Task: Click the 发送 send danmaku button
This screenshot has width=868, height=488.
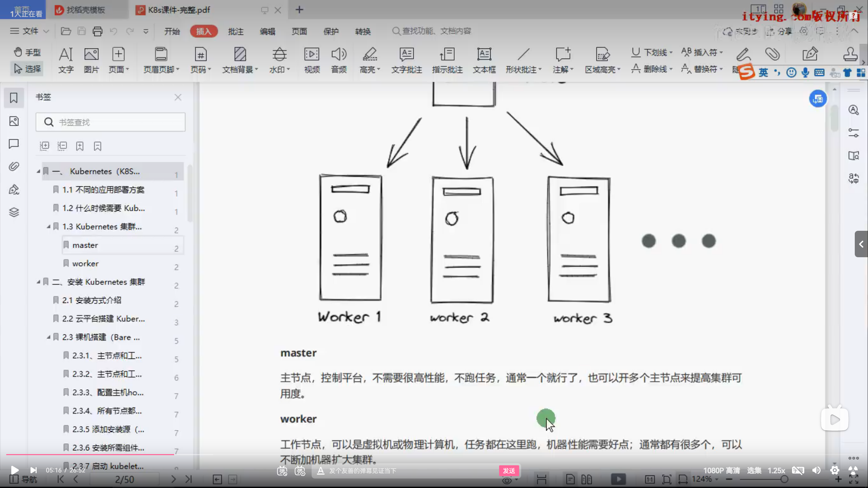Action: [509, 470]
